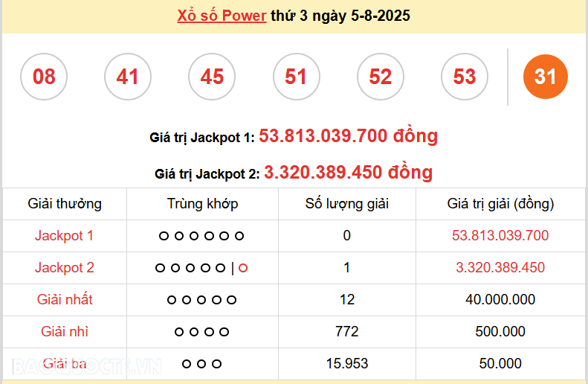Click the five match circles for Giải nhất
The width and height of the screenshot is (588, 384).
(201, 300)
